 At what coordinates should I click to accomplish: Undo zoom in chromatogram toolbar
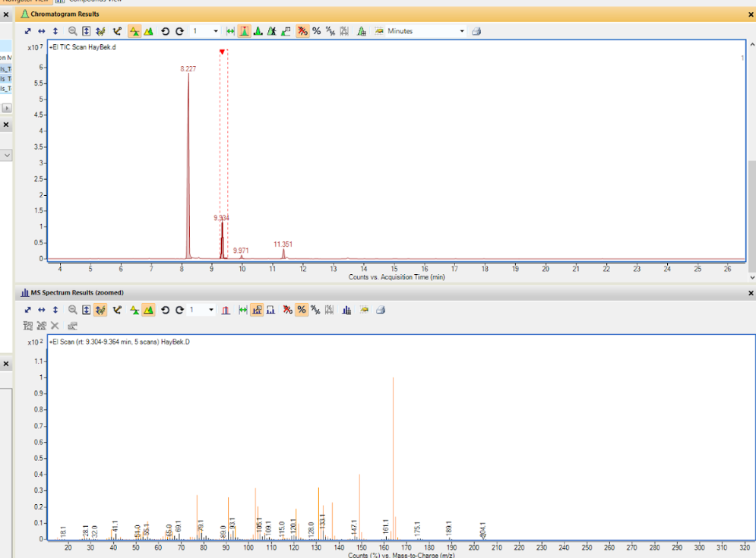pyautogui.click(x=166, y=31)
